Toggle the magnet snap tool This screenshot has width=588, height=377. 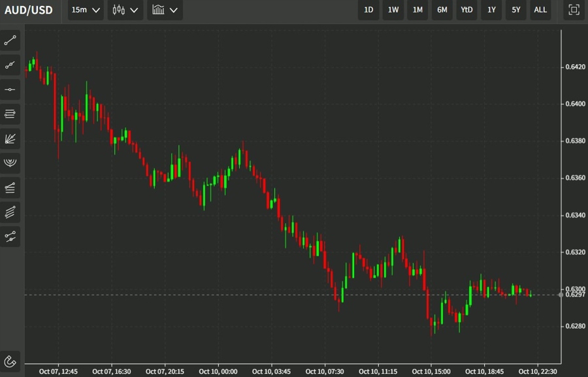pyautogui.click(x=10, y=361)
